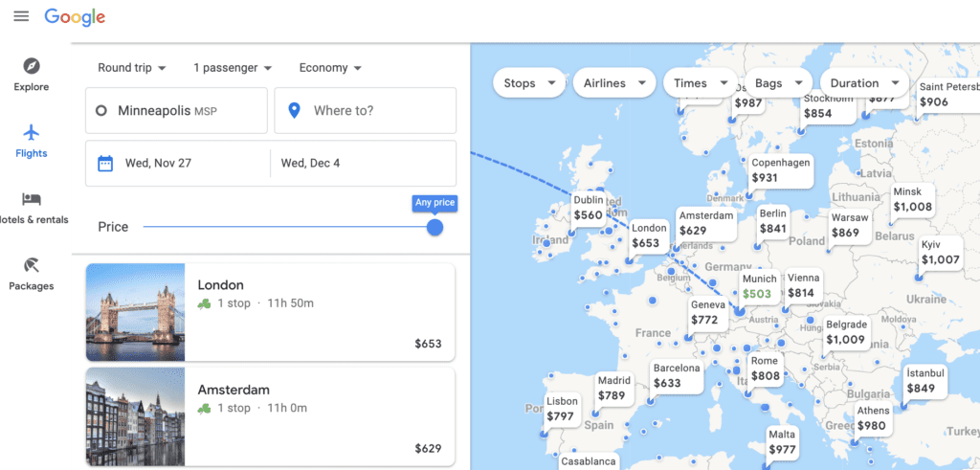
Task: Click the location pin in Where to
Action: tap(295, 111)
